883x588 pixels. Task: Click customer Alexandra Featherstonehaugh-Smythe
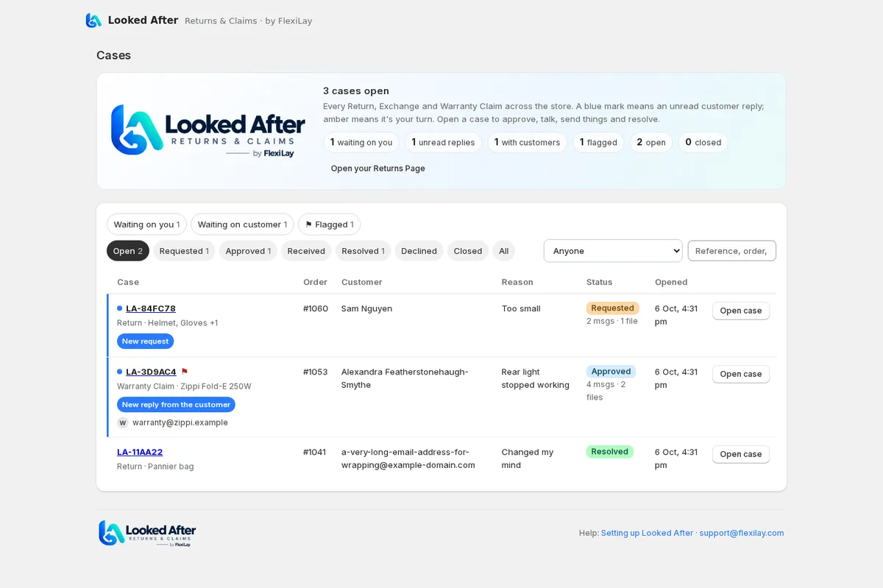(405, 378)
